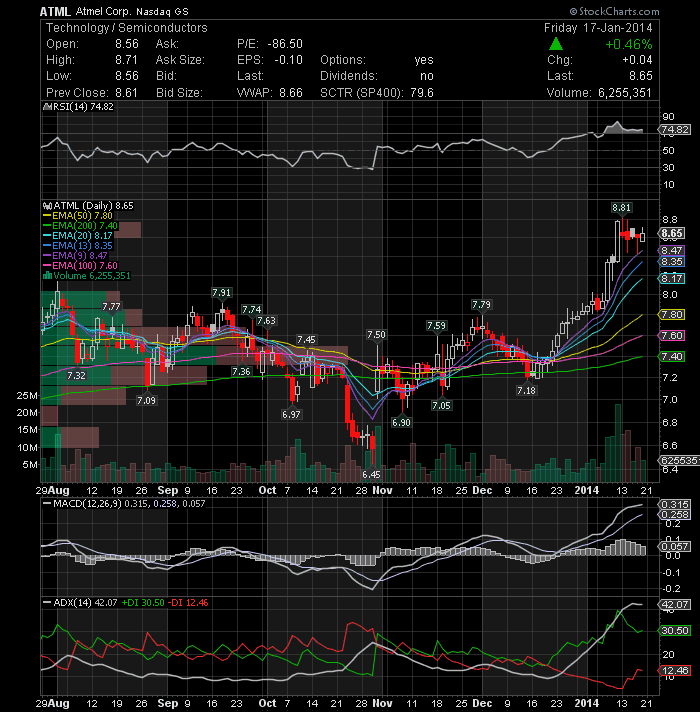Image resolution: width=700 pixels, height=712 pixels.
Task: Click the 2014 label on price chart axis
Action: click(x=587, y=490)
